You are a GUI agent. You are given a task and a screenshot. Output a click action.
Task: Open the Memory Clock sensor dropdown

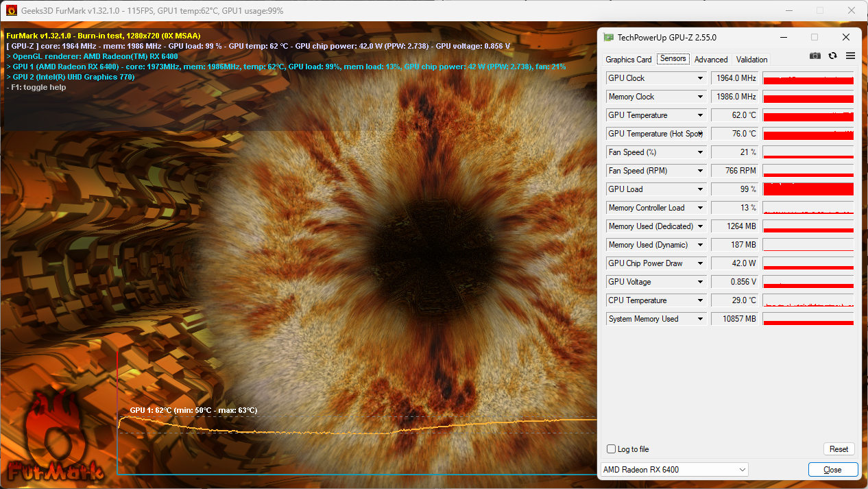click(700, 97)
